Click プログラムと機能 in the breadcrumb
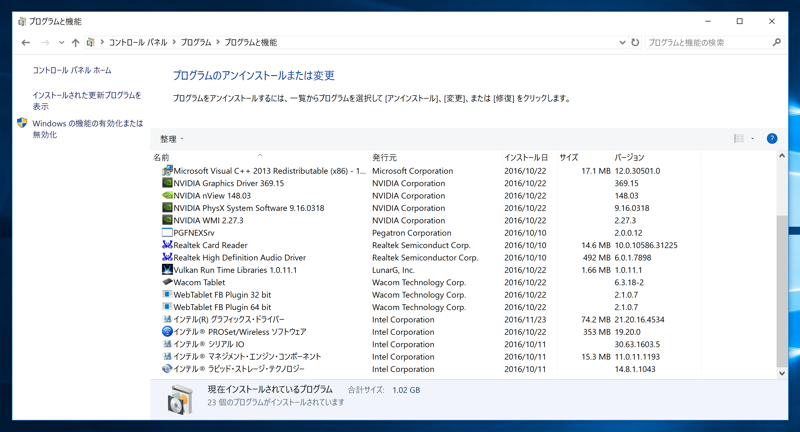 [251, 42]
